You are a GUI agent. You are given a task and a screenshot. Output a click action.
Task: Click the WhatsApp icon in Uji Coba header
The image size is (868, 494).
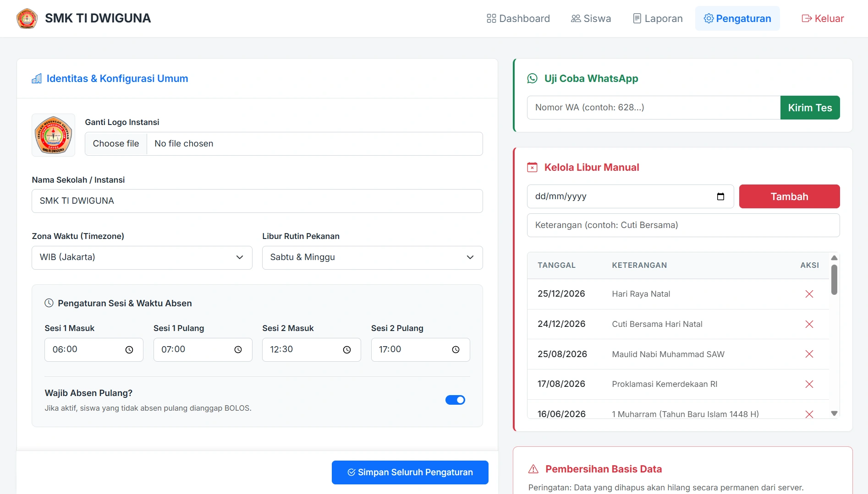[533, 79]
